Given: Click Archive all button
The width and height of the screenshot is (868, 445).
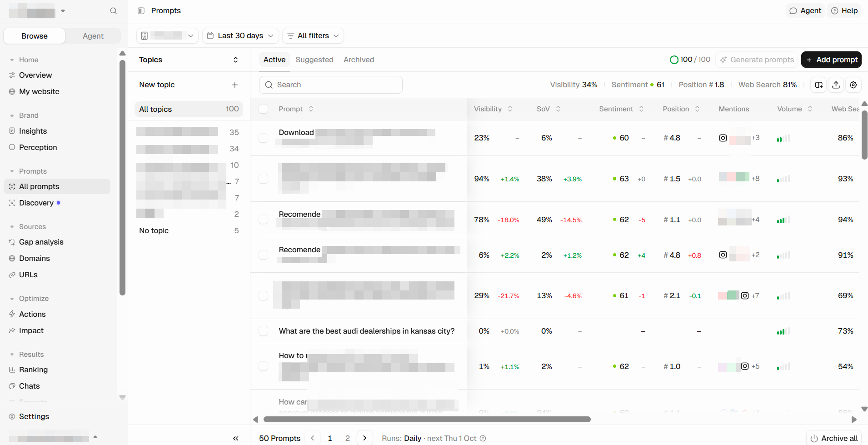Looking at the screenshot, I should click(834, 438).
